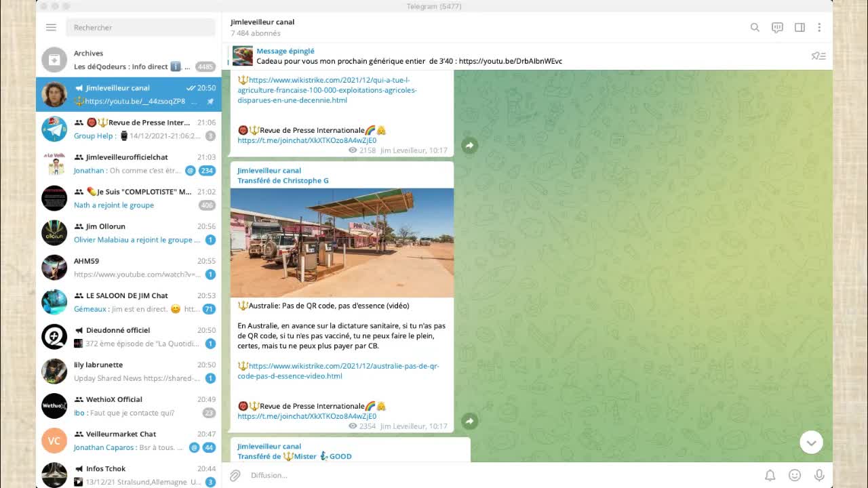Open the AHM59 chat
Screen dimensions: 868x488
click(x=129, y=267)
